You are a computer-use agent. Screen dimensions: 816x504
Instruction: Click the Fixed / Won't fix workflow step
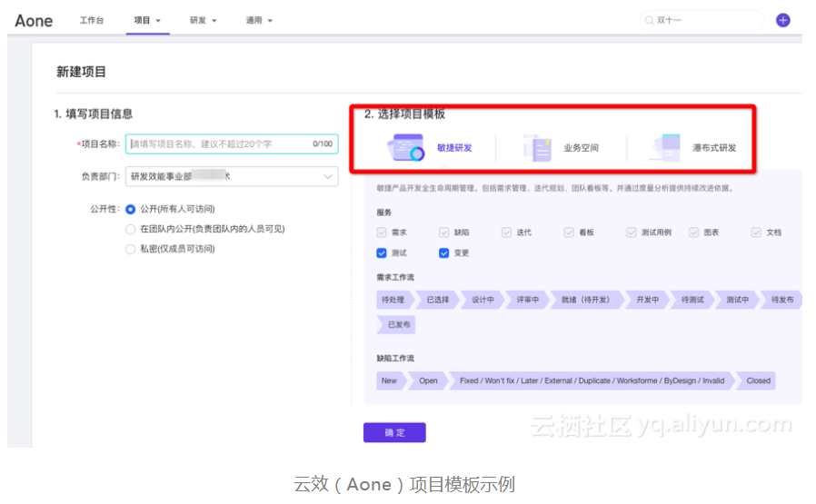592,380
